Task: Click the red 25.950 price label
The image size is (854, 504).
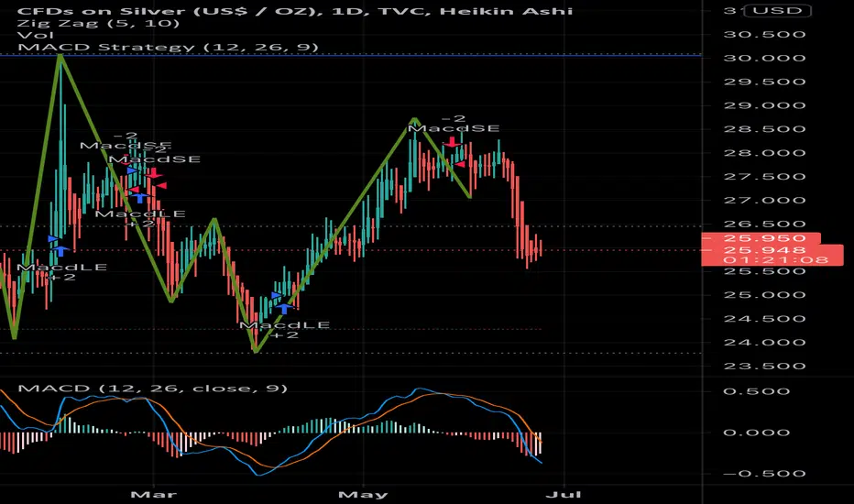Action: (761, 238)
